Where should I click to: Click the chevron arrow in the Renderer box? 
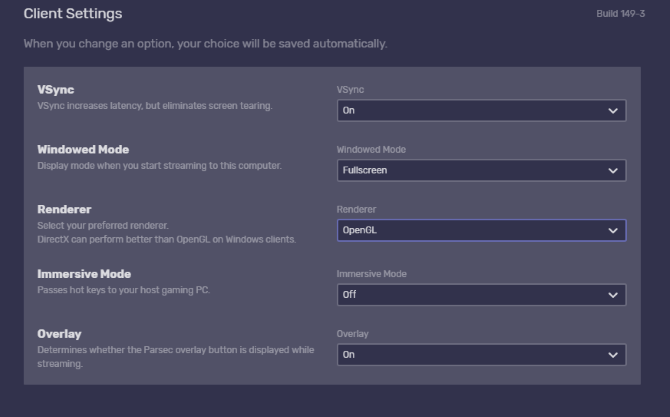pyautogui.click(x=613, y=231)
